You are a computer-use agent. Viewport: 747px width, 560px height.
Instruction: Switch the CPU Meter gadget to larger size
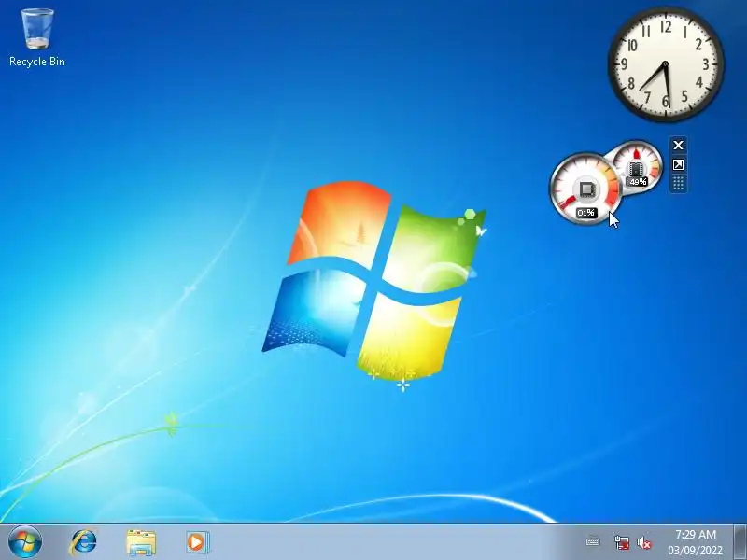click(x=679, y=165)
